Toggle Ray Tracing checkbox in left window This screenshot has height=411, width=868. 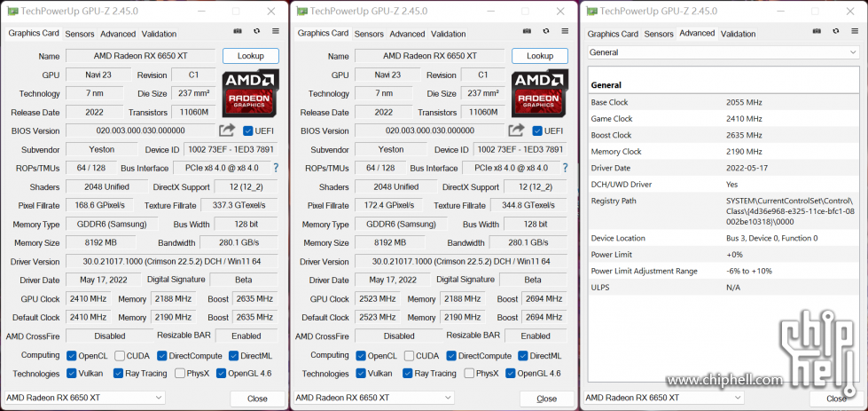tap(118, 374)
